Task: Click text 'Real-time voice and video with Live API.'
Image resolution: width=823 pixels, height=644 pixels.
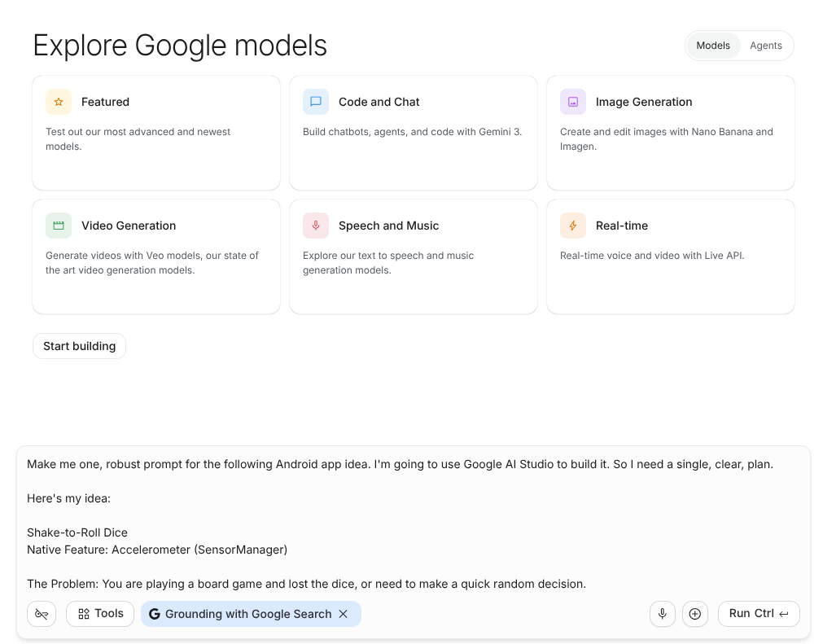Action: click(652, 256)
